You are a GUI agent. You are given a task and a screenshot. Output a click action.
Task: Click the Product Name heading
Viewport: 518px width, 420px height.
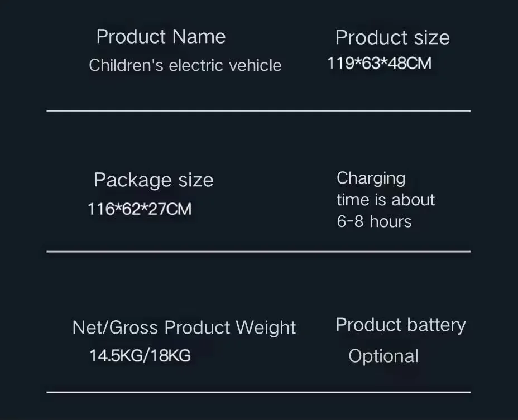point(161,37)
